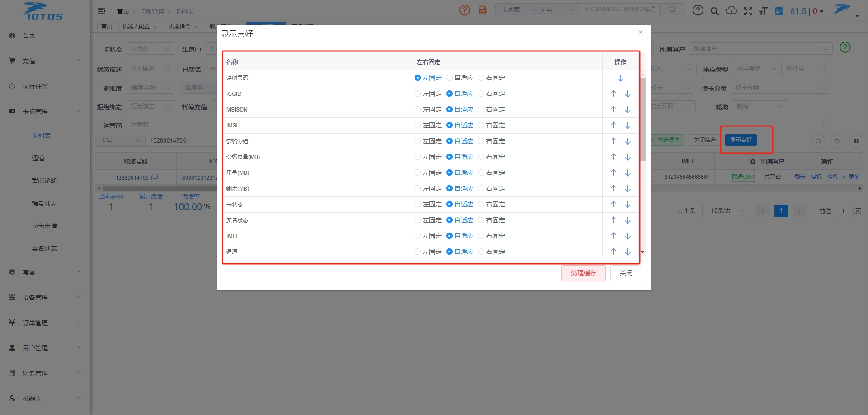Click the 清理缓存 button

click(584, 273)
